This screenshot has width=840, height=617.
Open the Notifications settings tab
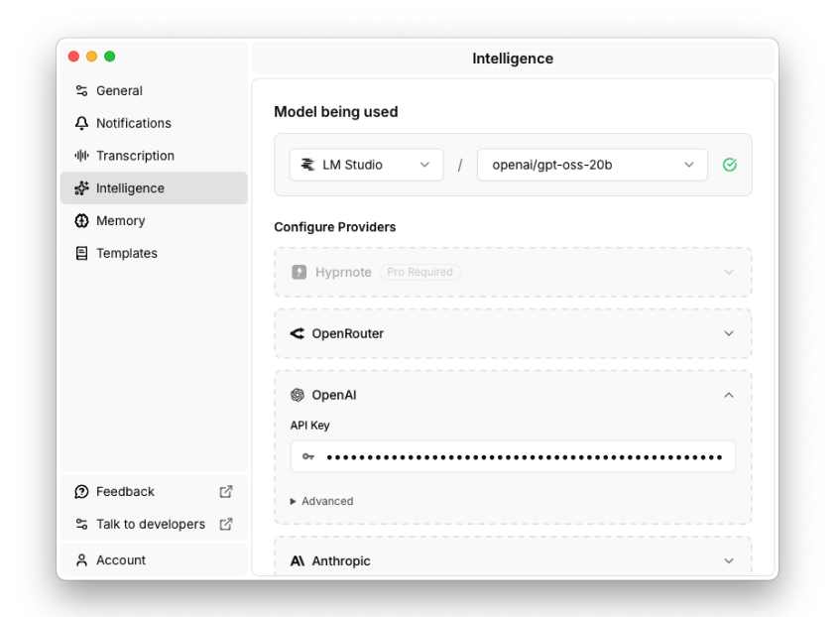154,123
